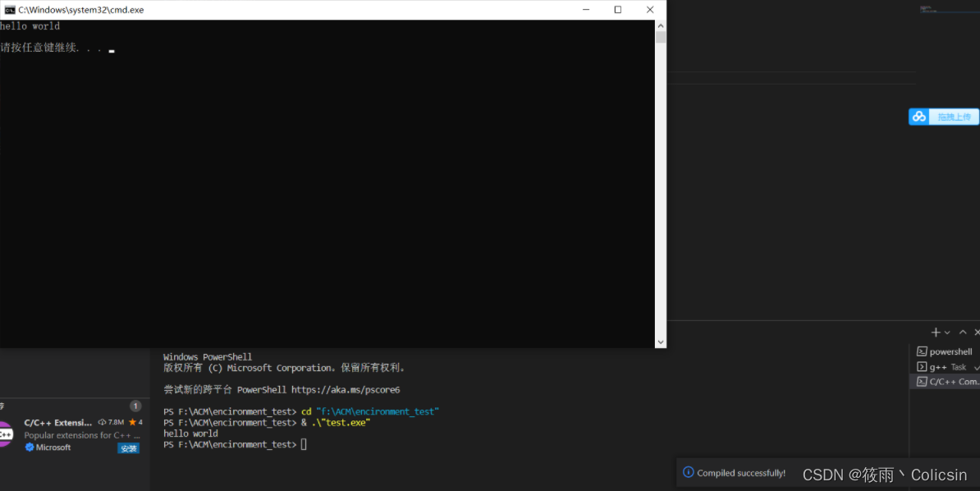980x491 pixels.
Task: Click the purple C++ extension logo
Action: 6,434
